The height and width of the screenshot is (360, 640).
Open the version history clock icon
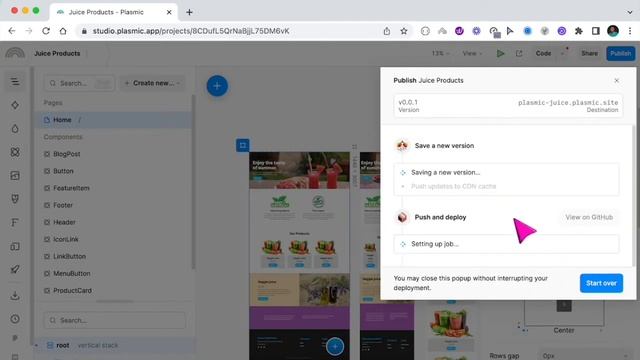pos(15,319)
